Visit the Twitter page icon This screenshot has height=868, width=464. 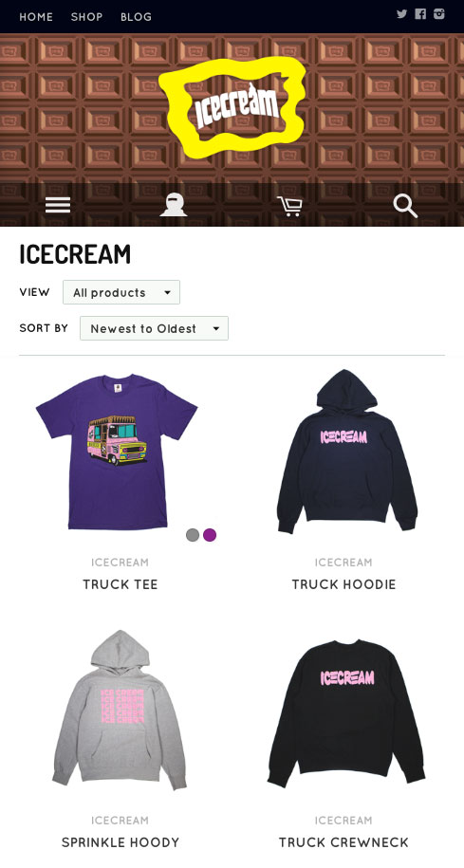point(402,14)
